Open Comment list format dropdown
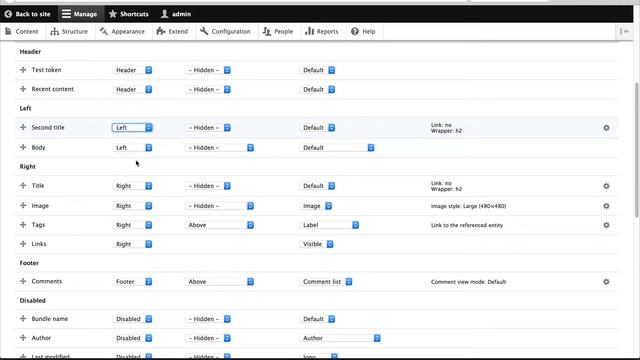Viewport: 640px width, 360px height. click(326, 282)
